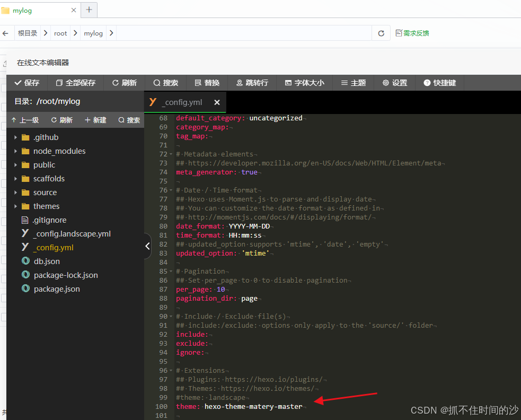Expand the .github folder arrow

(15, 137)
